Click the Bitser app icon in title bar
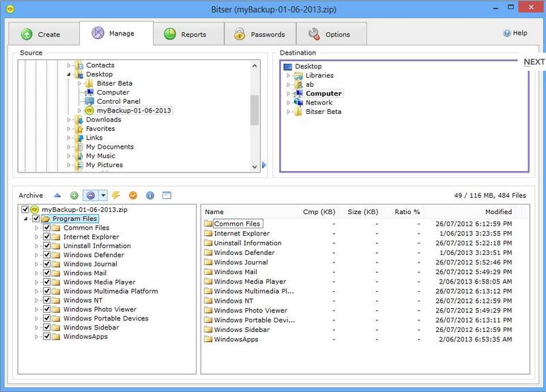546x392 pixels. 10,9
